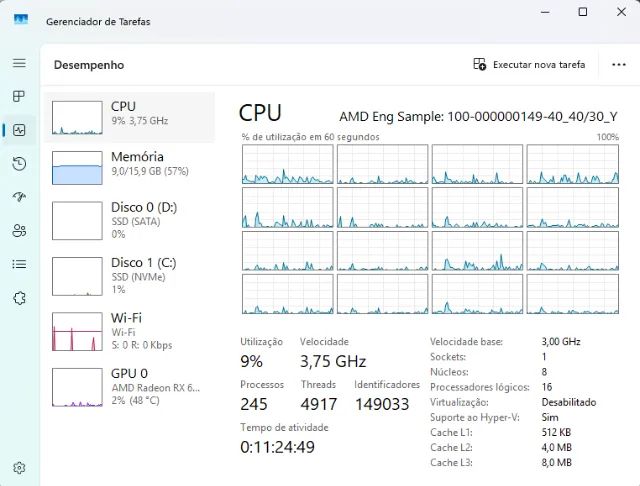The height and width of the screenshot is (486, 640).
Task: Click the CPU mini usage graph thumbnail
Action: [77, 118]
